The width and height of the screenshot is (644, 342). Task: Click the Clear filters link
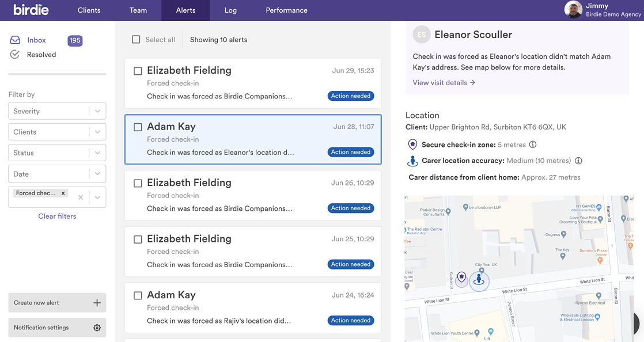(57, 216)
